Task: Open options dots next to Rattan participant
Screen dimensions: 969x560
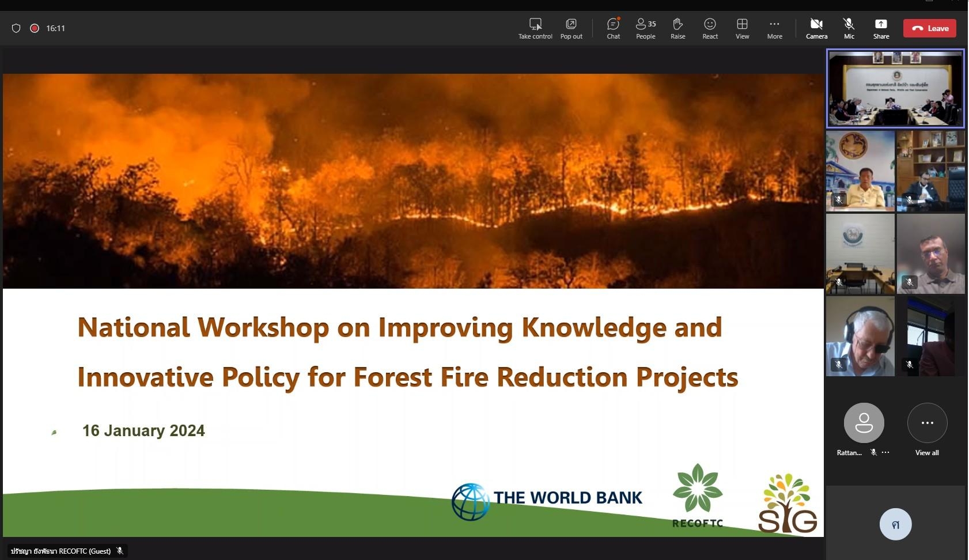Action: tap(885, 453)
